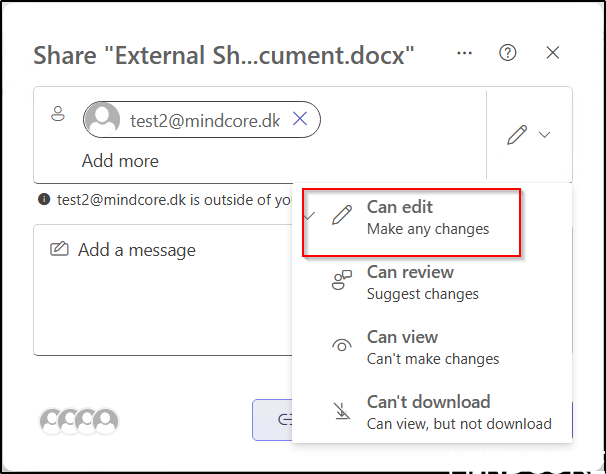Click the info icon beside outside warning
Viewport: 606px width, 474px height.
point(44,199)
